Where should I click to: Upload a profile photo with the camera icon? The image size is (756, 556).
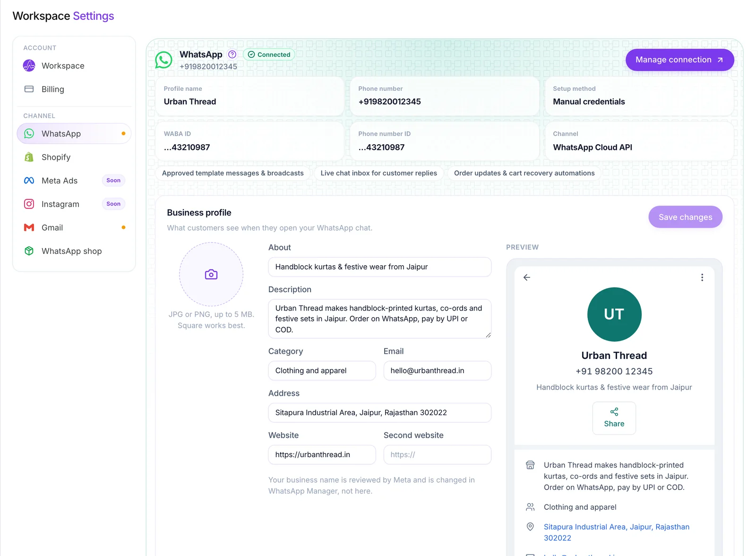click(x=211, y=274)
